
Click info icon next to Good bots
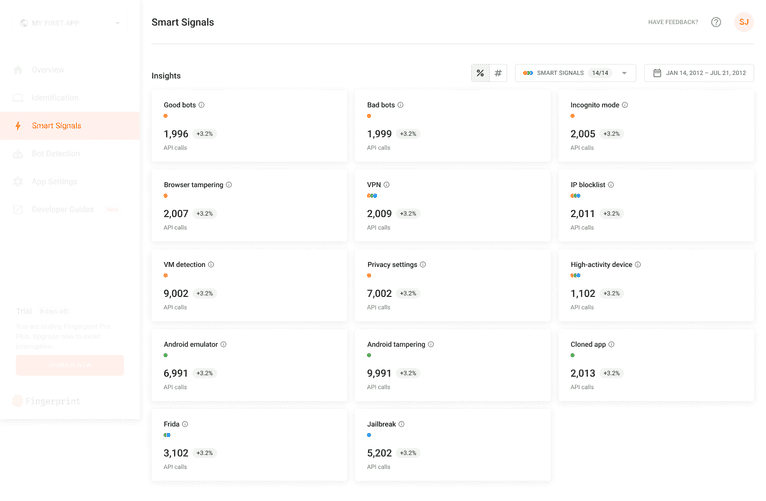click(202, 105)
